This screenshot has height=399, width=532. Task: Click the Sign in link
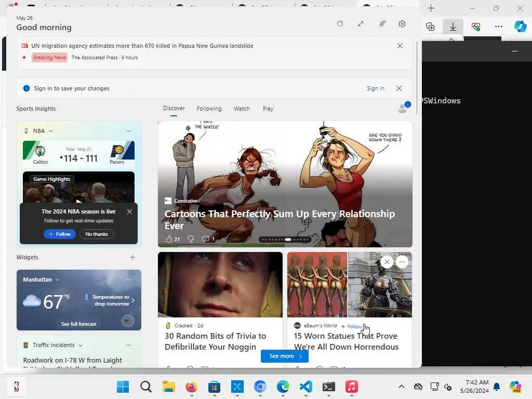[x=375, y=88]
